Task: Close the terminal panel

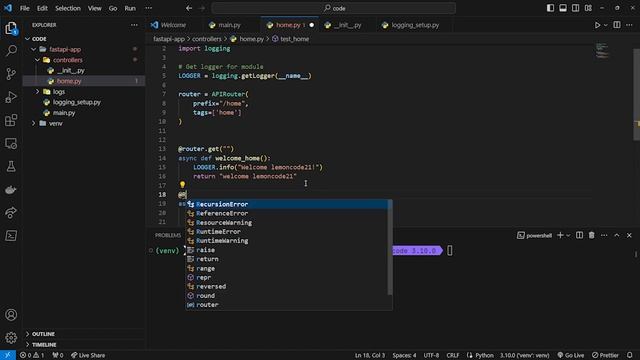Action: click(629, 235)
